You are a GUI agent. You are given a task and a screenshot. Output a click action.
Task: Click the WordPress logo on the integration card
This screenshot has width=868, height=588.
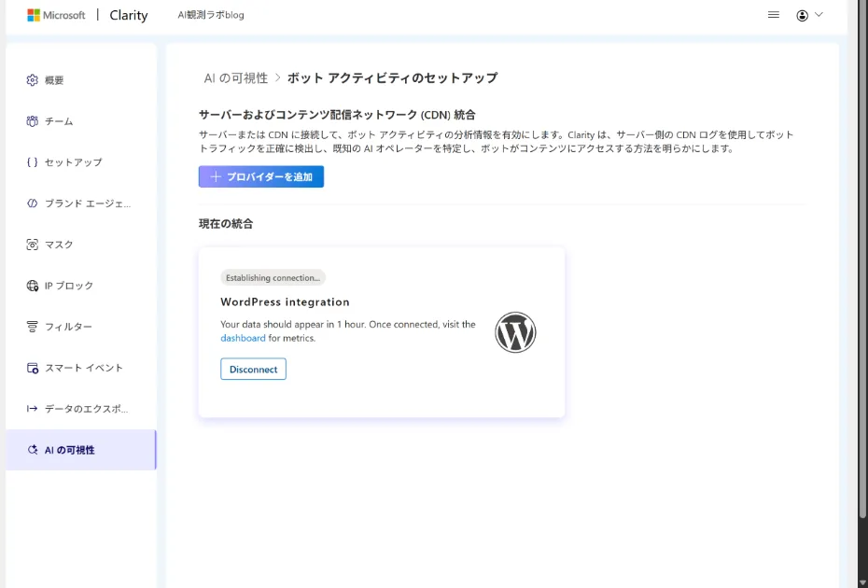click(515, 332)
